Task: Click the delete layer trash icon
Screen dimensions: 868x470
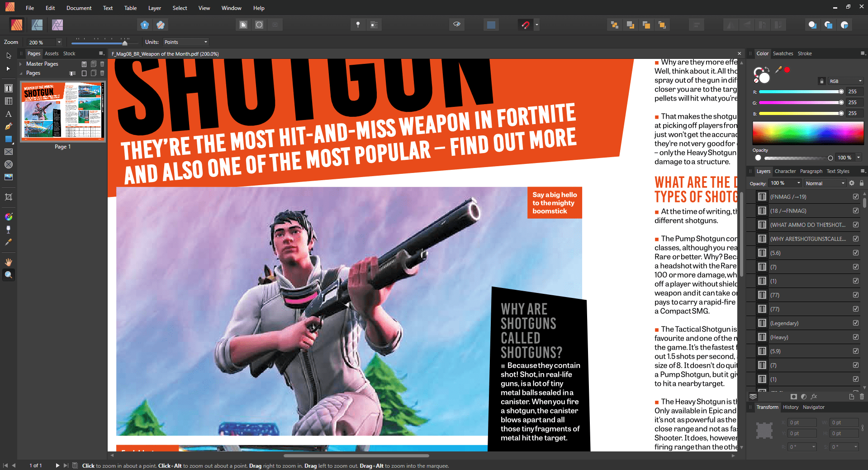Action: pyautogui.click(x=862, y=397)
